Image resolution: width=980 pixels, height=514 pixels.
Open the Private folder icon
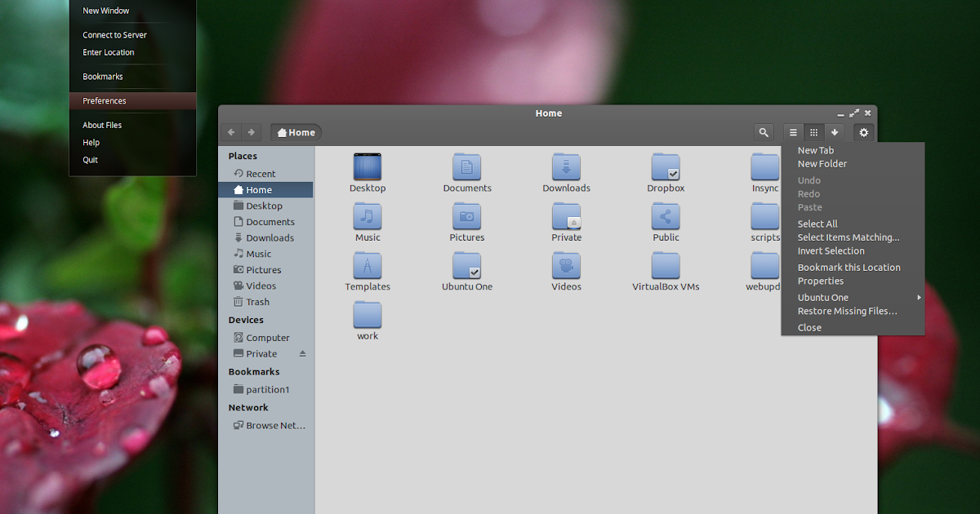(x=566, y=216)
